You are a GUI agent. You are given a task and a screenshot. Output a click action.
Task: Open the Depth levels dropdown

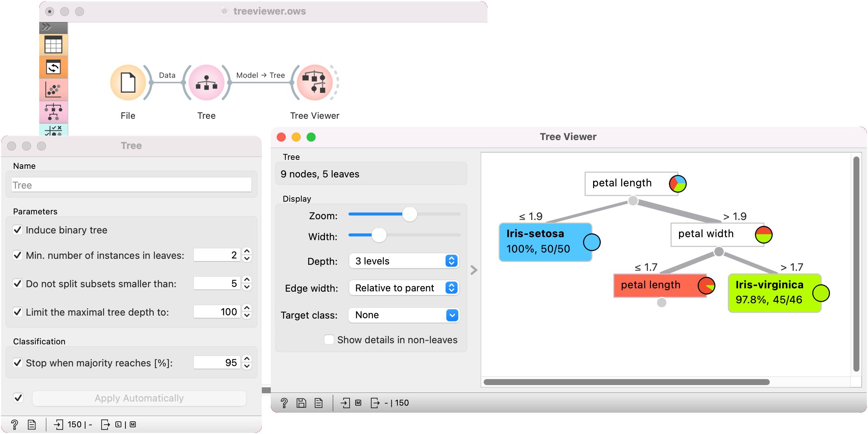(x=404, y=261)
